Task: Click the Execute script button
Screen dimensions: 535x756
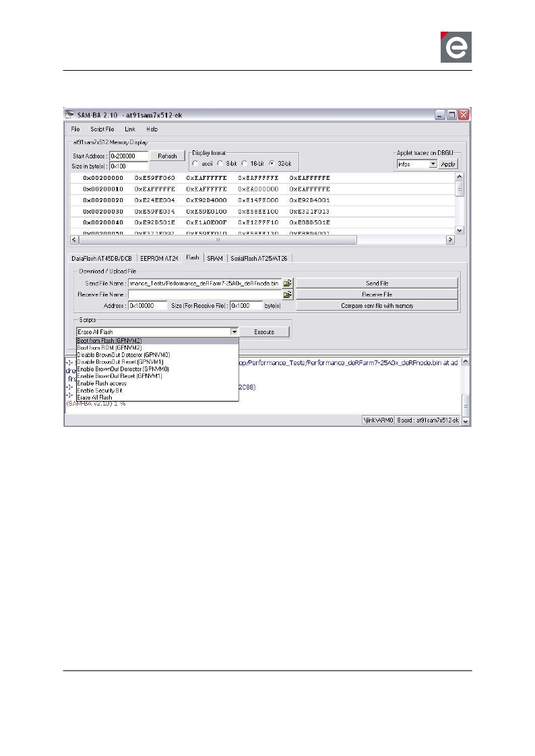Action: [x=264, y=332]
